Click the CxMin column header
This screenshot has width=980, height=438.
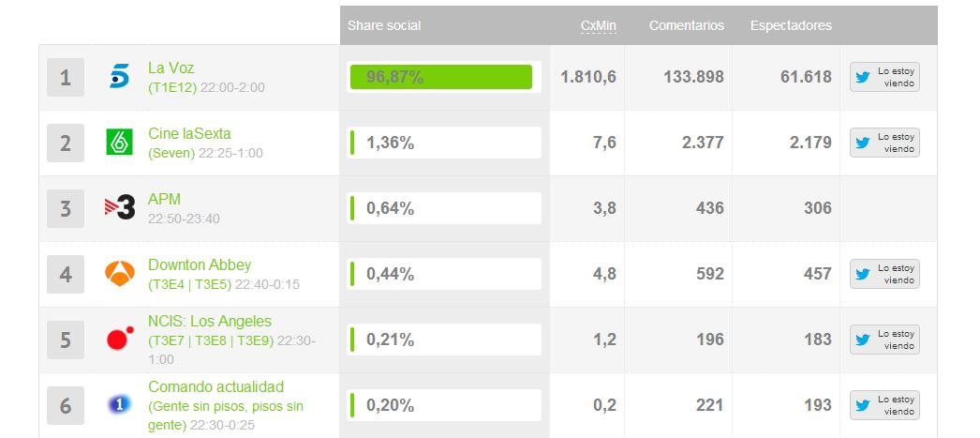[598, 25]
